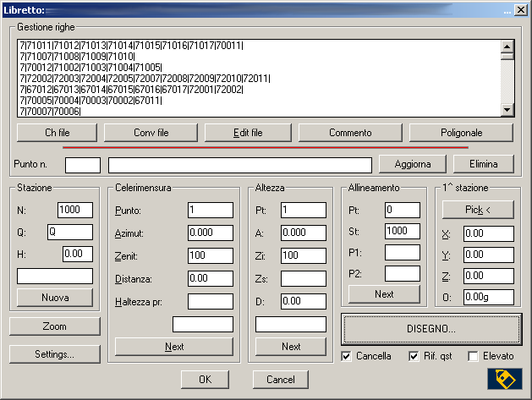
Task: Click the Altezza Zs field
Action: coord(304,278)
